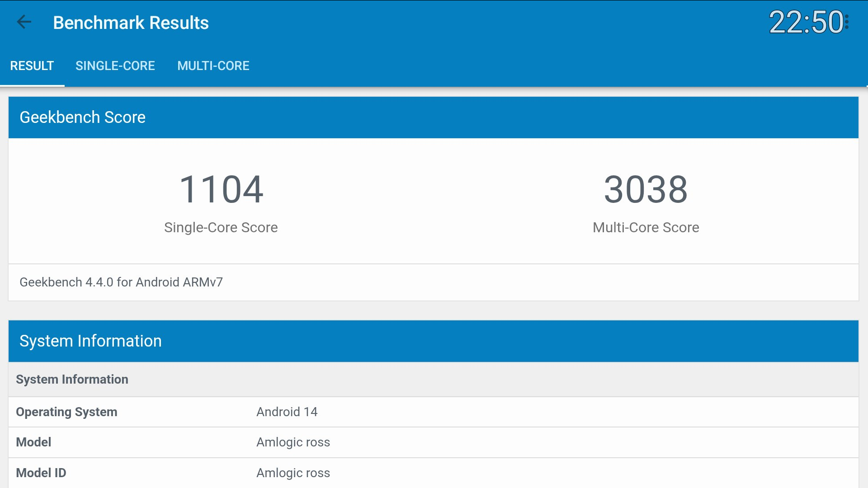Tap the back arrow icon

pos(24,22)
